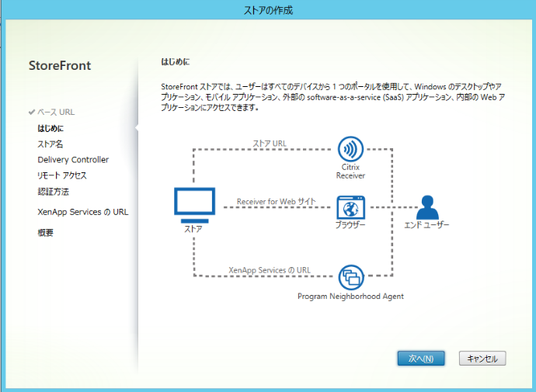The height and width of the screenshot is (392, 536).
Task: Click the Citrix Receiver icon
Action: click(x=350, y=149)
